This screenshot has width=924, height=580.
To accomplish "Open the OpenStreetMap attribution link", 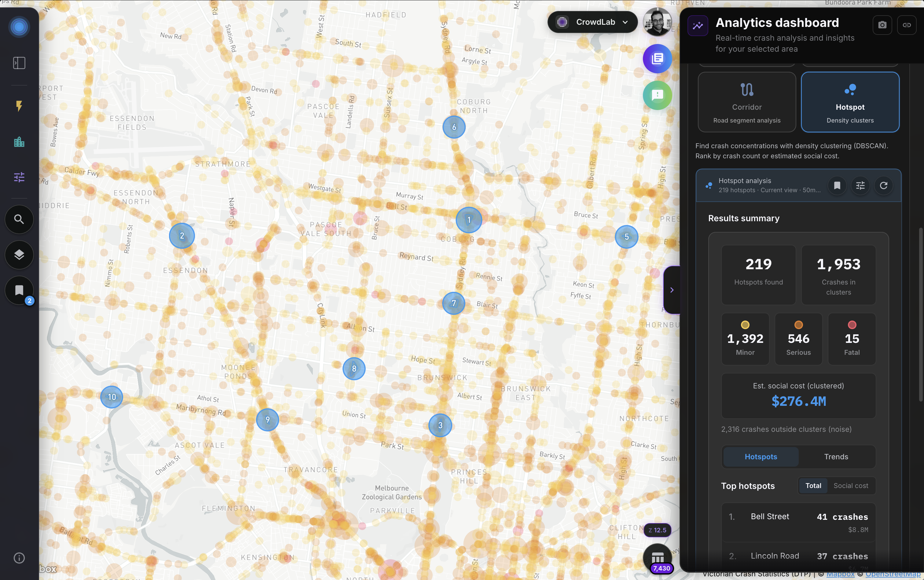I will tap(893, 574).
